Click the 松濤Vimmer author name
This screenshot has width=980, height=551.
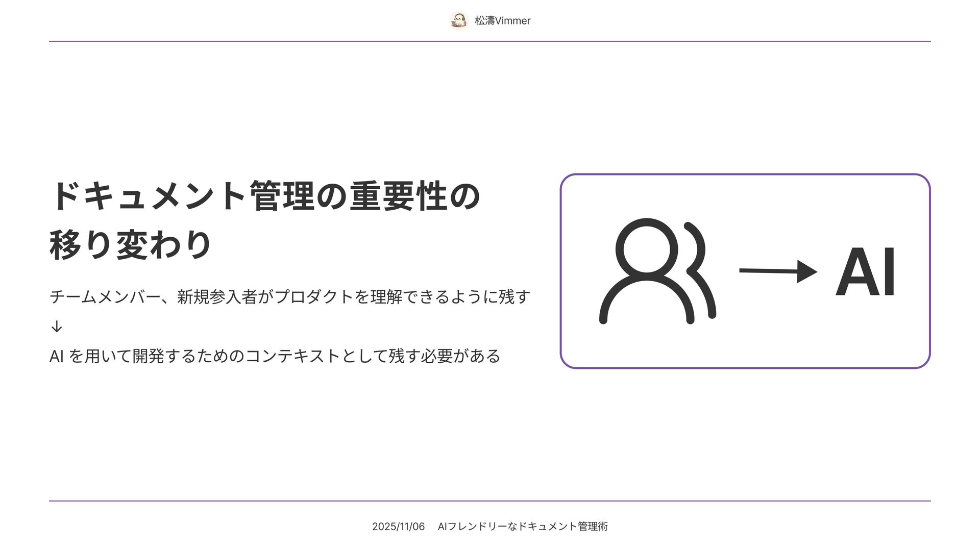[x=502, y=21]
